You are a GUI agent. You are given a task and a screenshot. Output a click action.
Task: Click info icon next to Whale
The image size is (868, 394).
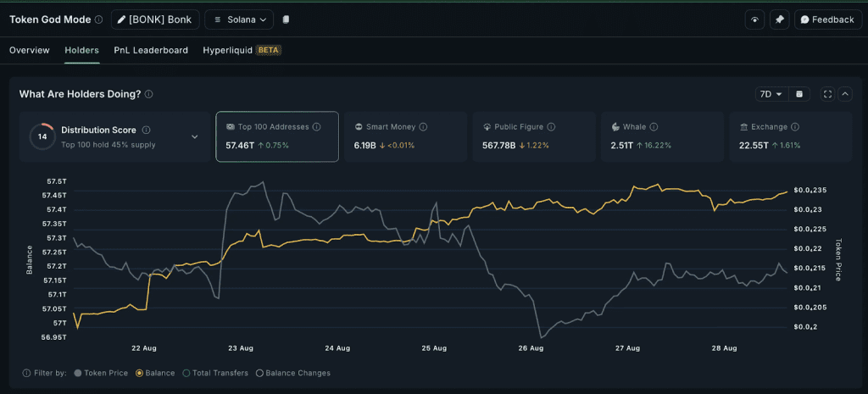(x=654, y=127)
